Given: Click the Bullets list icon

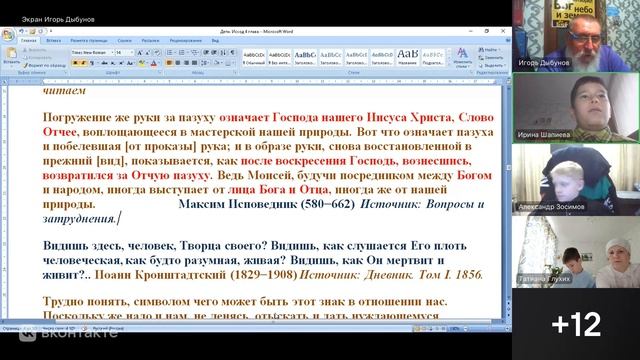Looking at the screenshot, I should click(169, 53).
